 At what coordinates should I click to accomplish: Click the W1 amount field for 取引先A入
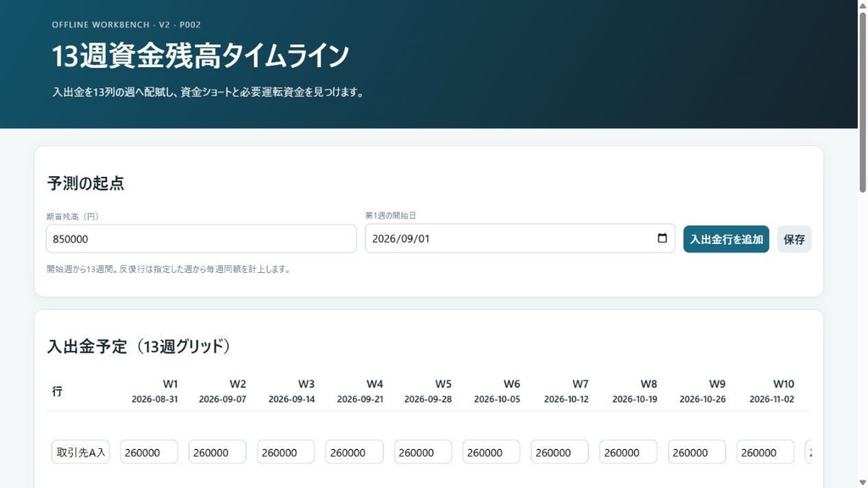point(149,452)
